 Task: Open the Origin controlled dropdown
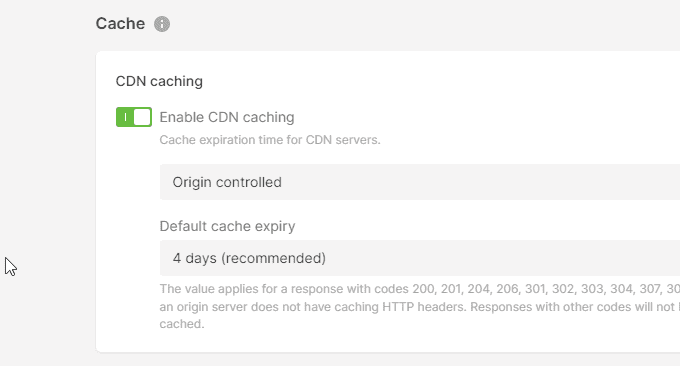420,182
